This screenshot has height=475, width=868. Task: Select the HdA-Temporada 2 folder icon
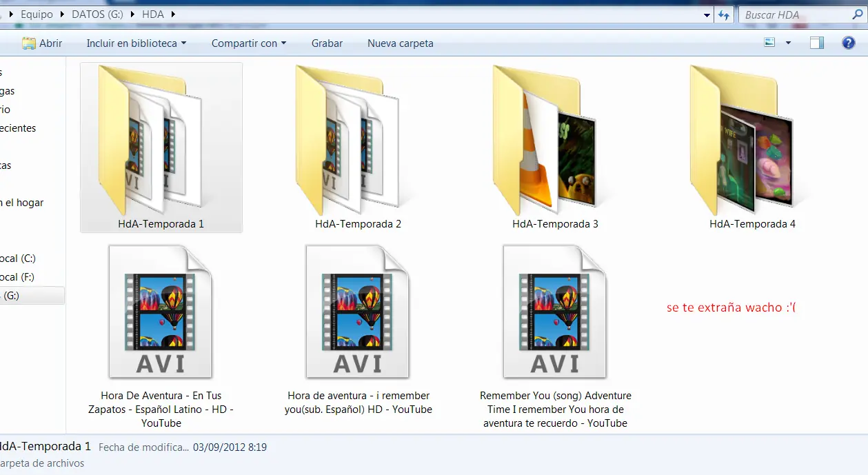(x=347, y=140)
